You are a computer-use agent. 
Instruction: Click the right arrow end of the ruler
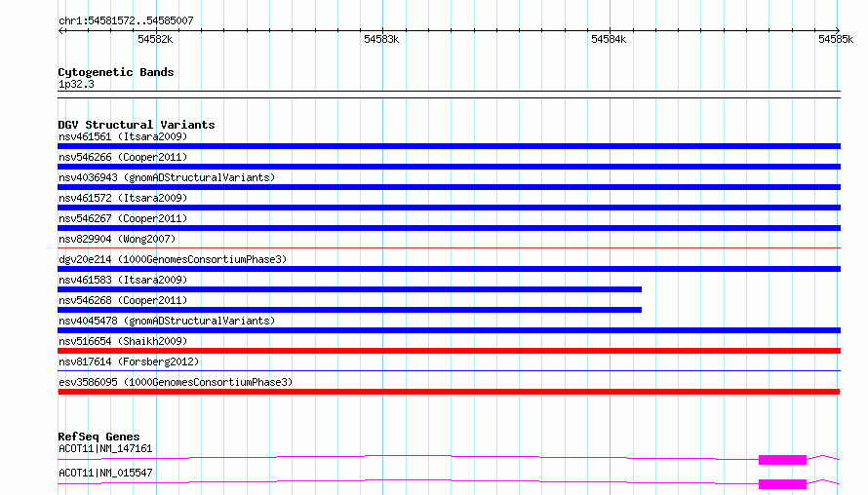[x=838, y=30]
